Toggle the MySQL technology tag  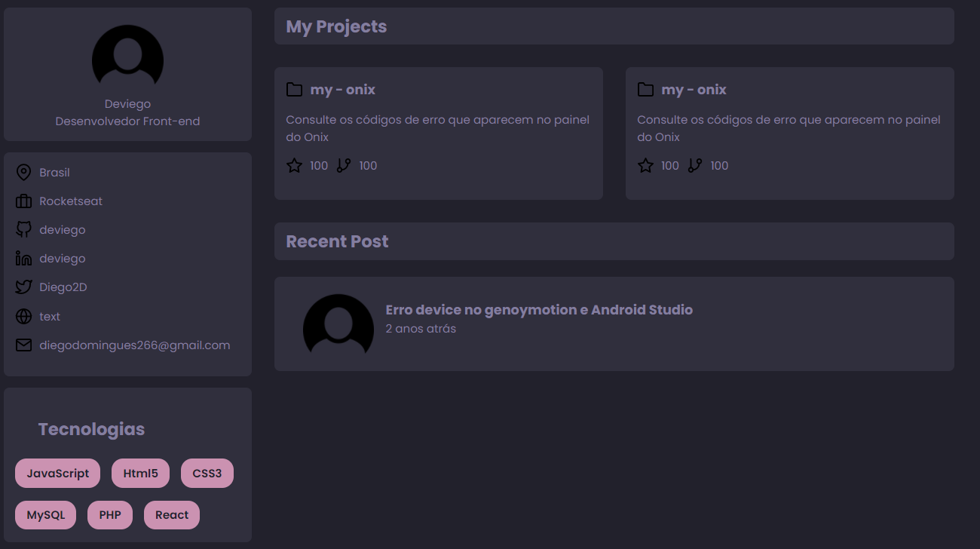click(45, 514)
